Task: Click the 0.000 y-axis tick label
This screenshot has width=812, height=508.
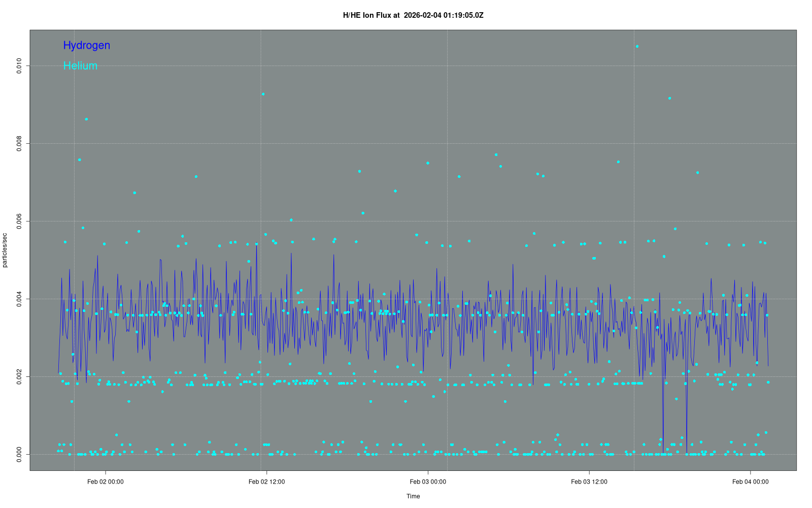Action: coord(19,454)
